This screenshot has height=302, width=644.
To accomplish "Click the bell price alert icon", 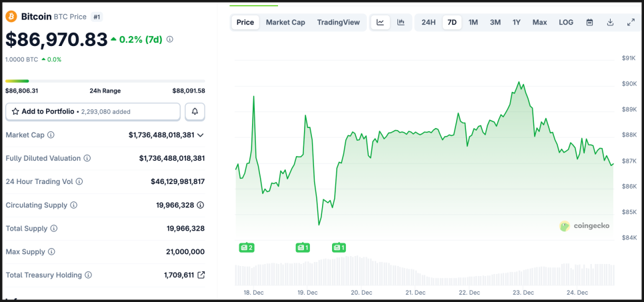I will pos(195,111).
